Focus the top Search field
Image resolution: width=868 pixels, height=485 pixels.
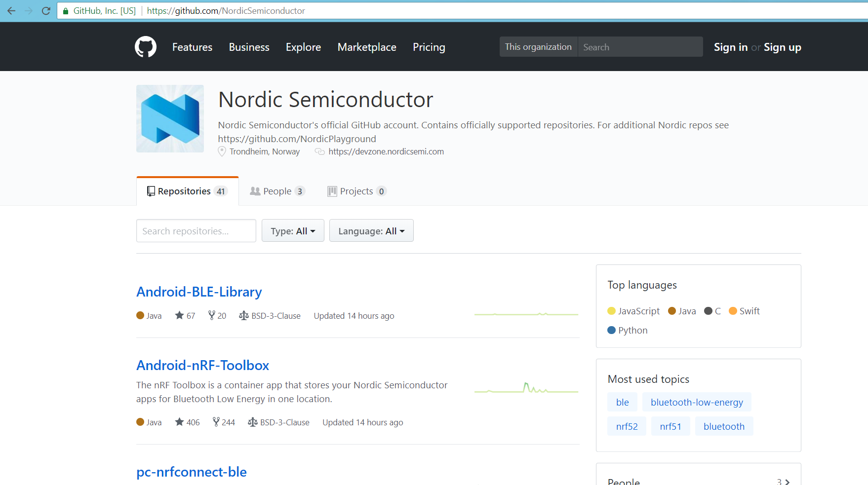tap(640, 47)
